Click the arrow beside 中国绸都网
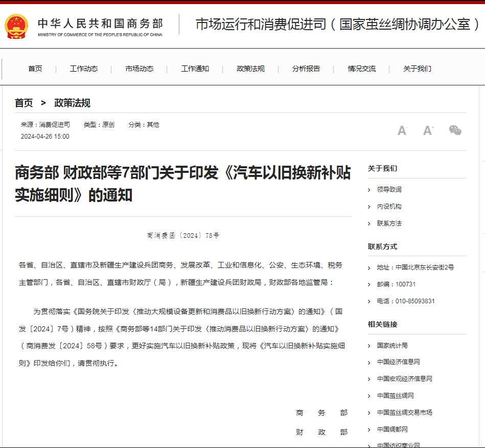The height and width of the screenshot is (448, 485). coord(369,430)
